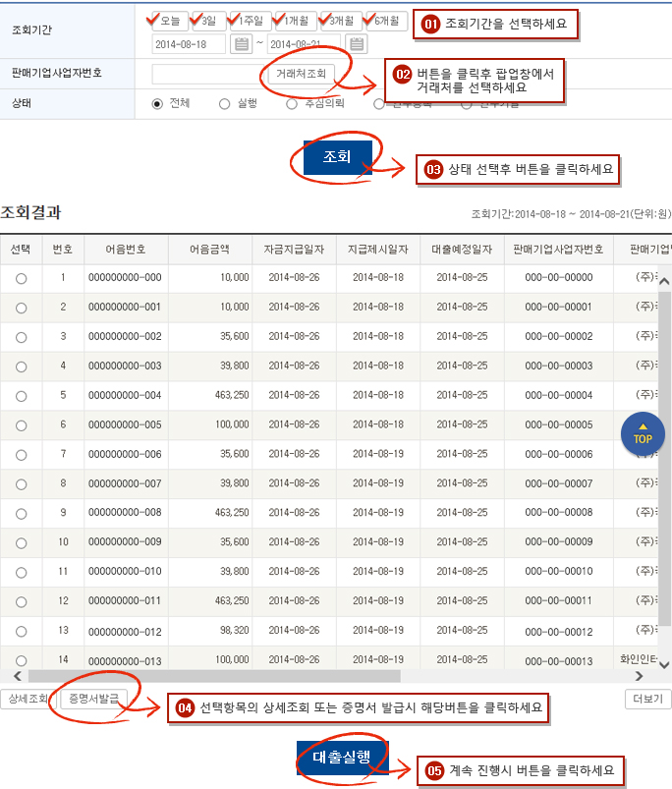Select the 1주일 period button
Image resolution: width=672 pixels, height=789 pixels.
click(x=250, y=21)
